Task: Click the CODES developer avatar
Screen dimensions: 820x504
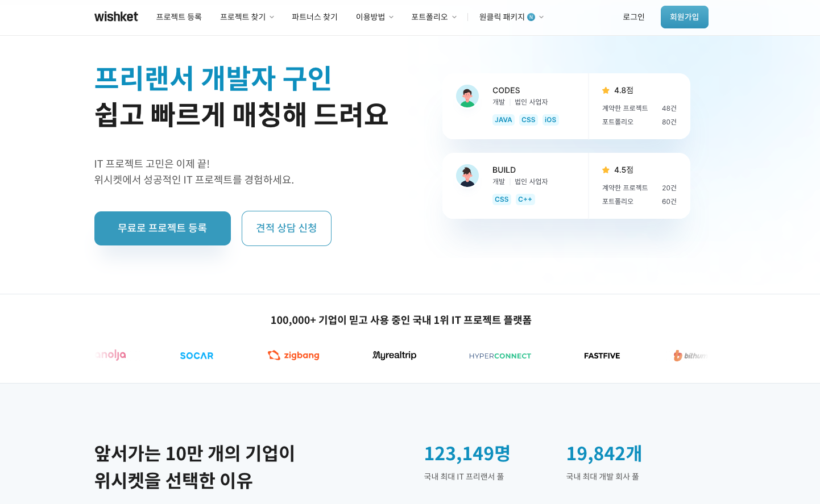Action: 467,96
